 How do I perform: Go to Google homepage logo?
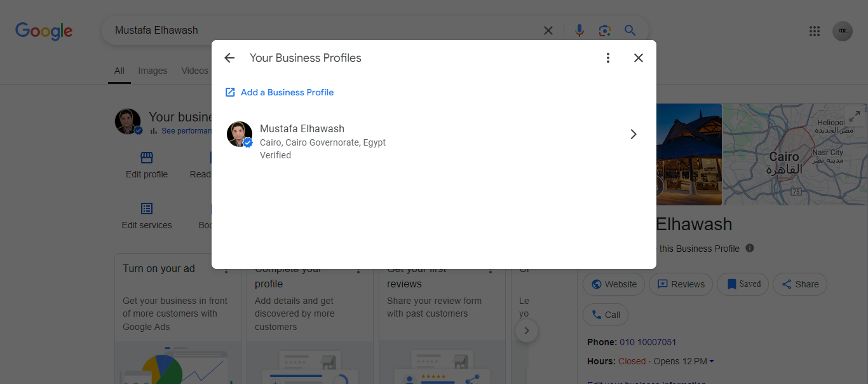click(44, 31)
